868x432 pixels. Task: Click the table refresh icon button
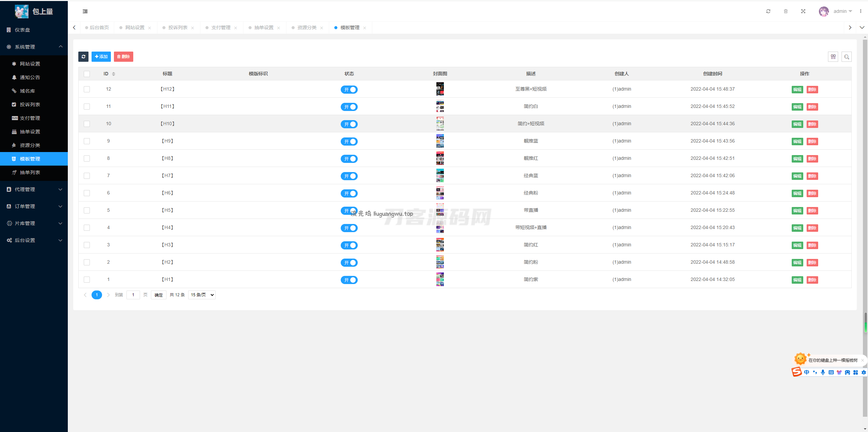83,57
